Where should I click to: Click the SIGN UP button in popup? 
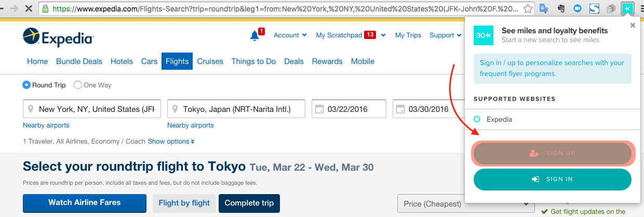553,154
